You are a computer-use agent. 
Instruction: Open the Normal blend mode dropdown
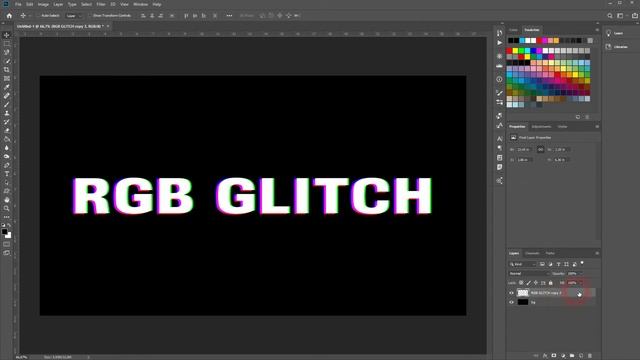(528, 273)
